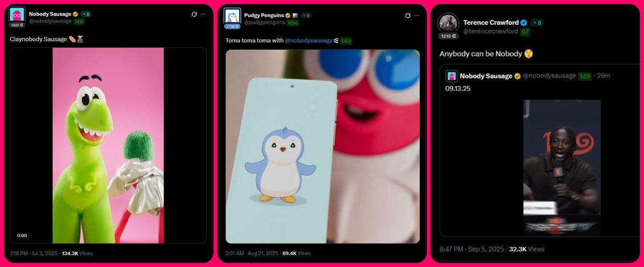
Task: Click the gold verified badge beside Pudgy Penguins name
Action: (288, 16)
